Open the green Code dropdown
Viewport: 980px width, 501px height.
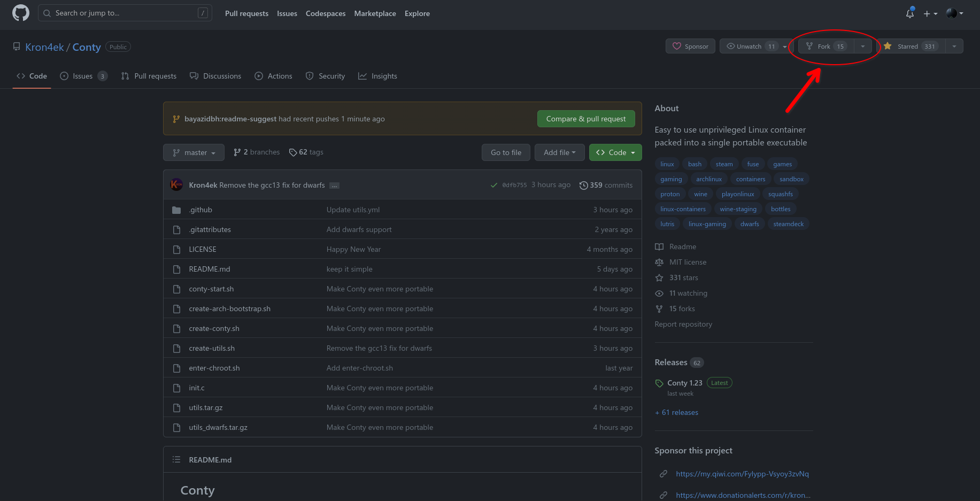click(x=615, y=152)
